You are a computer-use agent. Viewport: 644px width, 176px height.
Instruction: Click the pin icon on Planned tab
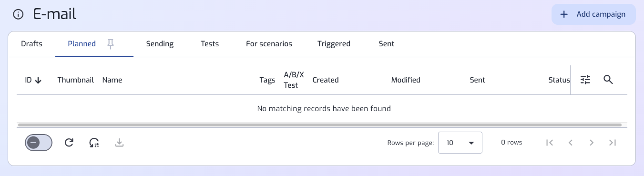click(111, 44)
